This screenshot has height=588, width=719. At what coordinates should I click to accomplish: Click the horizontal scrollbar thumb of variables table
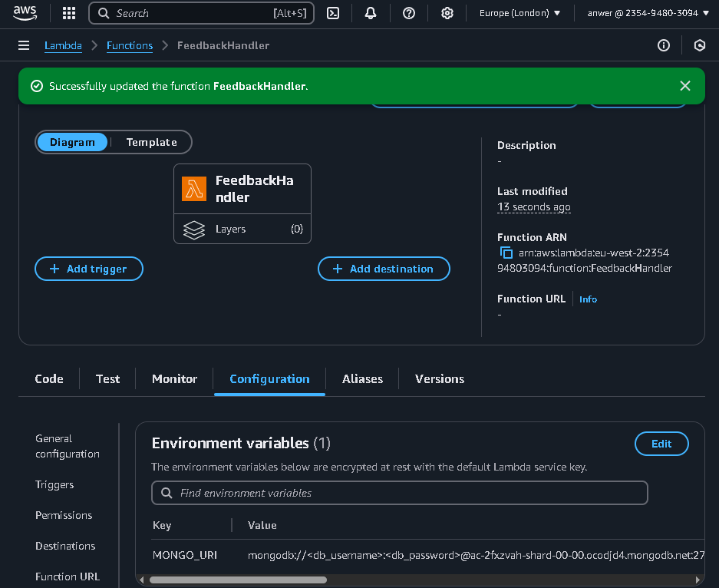coord(238,580)
